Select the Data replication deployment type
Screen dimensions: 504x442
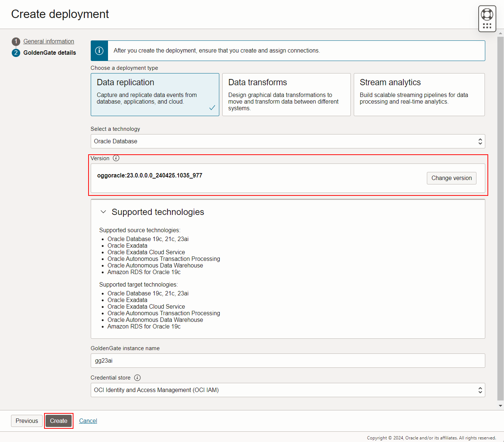pos(155,94)
